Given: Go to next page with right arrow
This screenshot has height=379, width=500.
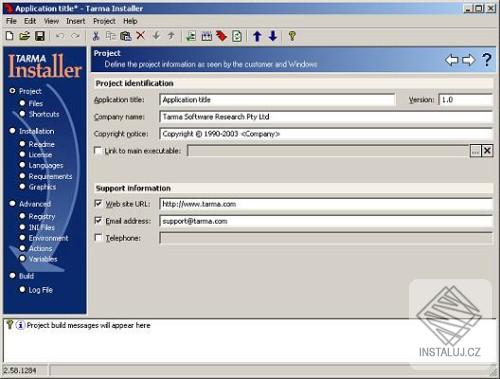Looking at the screenshot, I should pos(469,60).
